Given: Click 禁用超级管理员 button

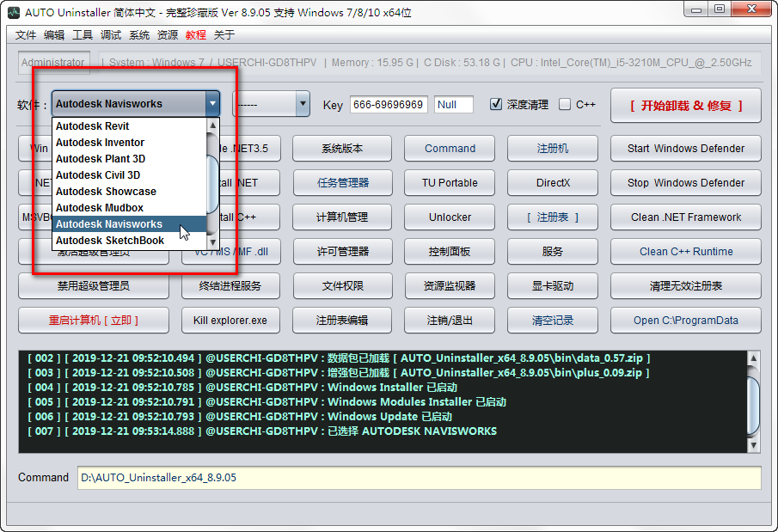Looking at the screenshot, I should click(x=94, y=285).
